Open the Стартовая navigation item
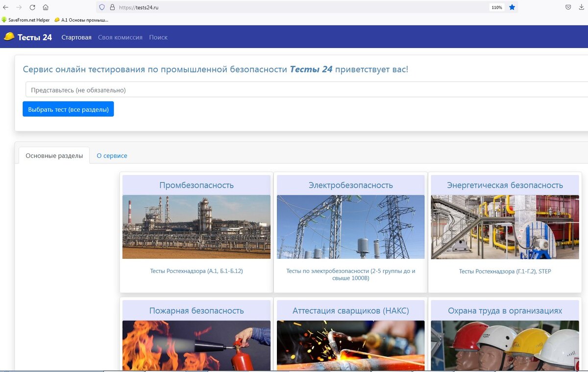The width and height of the screenshot is (588, 372). pos(76,37)
